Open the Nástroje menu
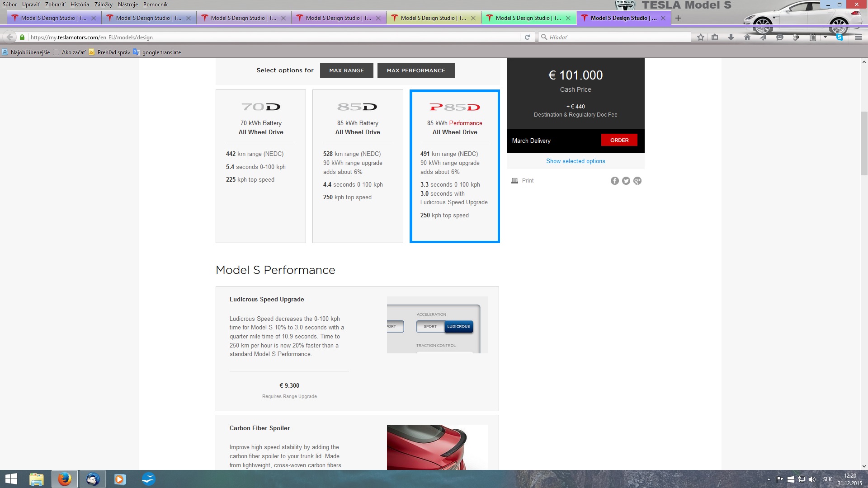This screenshot has height=488, width=868. 128,5
